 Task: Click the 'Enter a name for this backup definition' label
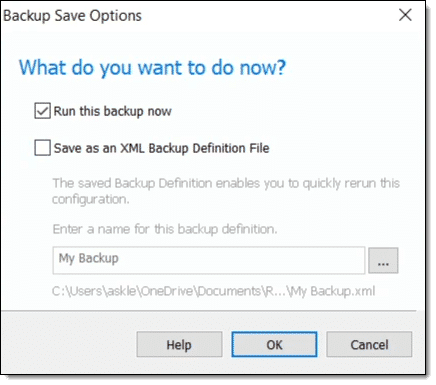click(165, 229)
